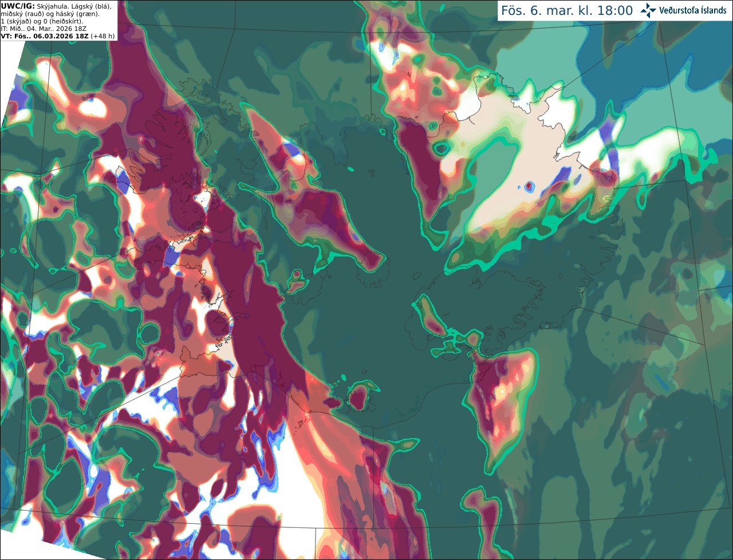Click the '1 (skýjað) og 0 (heiðskírt)' line
733x560 pixels.
pyautogui.click(x=42, y=21)
